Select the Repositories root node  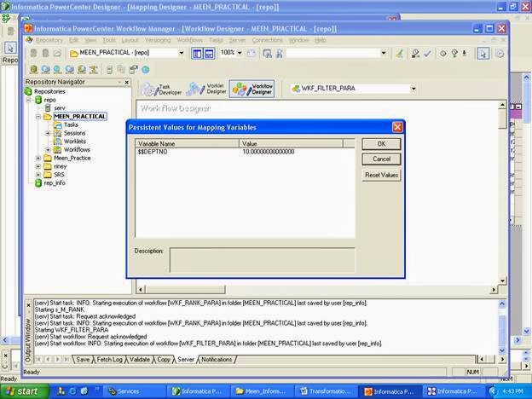tap(49, 91)
